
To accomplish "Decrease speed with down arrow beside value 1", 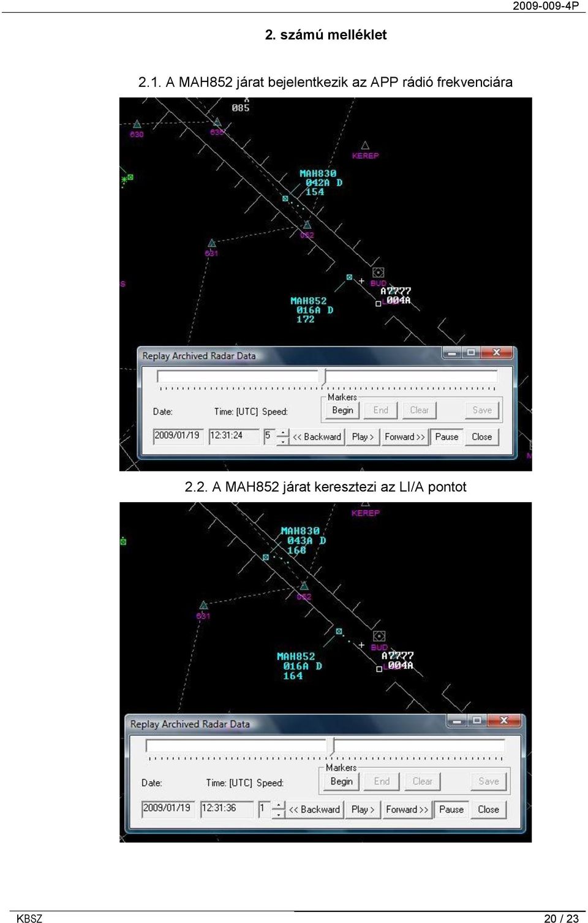I will 279,813.
